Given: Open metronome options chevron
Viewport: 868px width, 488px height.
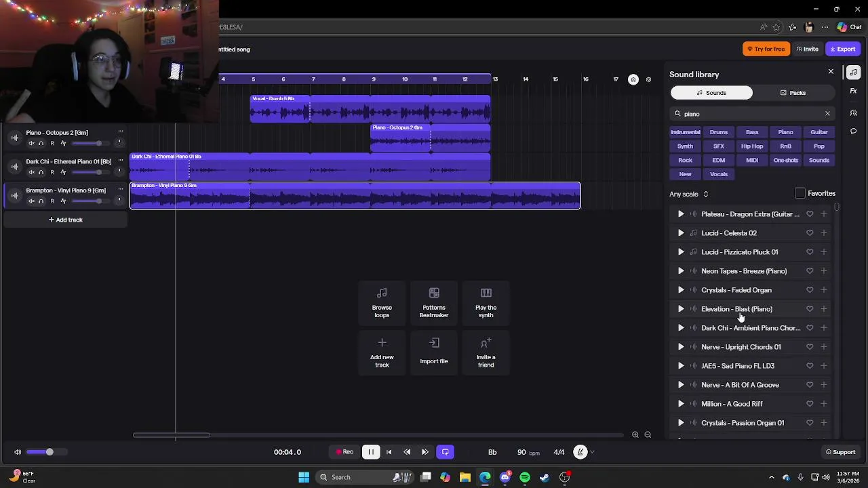Looking at the screenshot, I should pyautogui.click(x=592, y=452).
